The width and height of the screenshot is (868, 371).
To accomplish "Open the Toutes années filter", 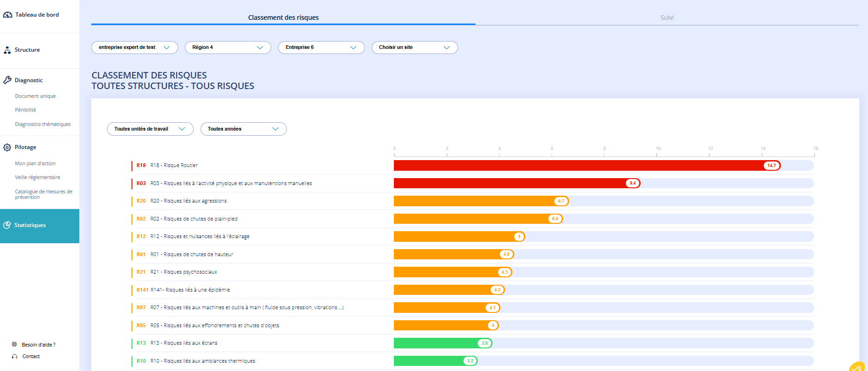I will point(244,129).
